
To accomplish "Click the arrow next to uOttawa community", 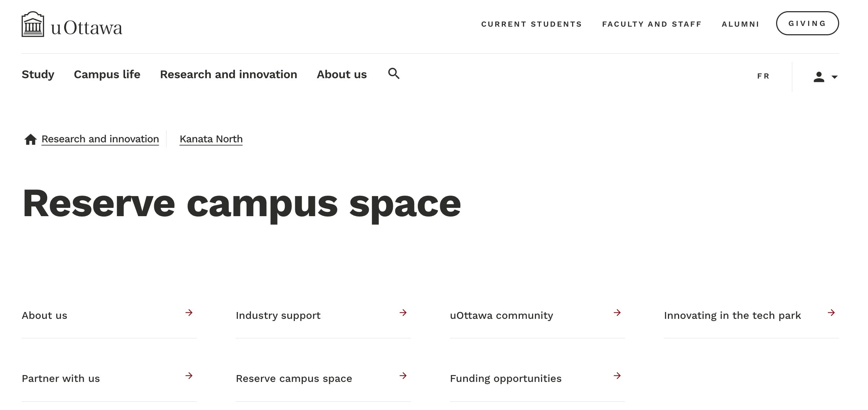I will (617, 313).
